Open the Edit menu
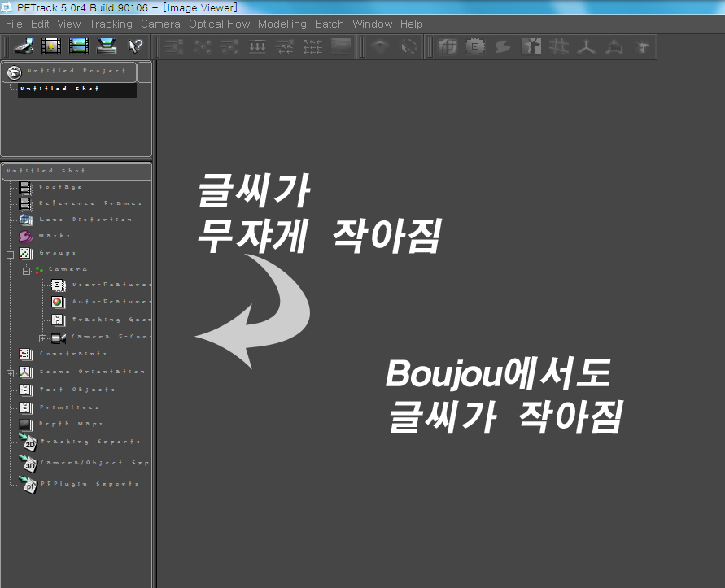Viewport: 725px width, 588px height. pyautogui.click(x=40, y=24)
